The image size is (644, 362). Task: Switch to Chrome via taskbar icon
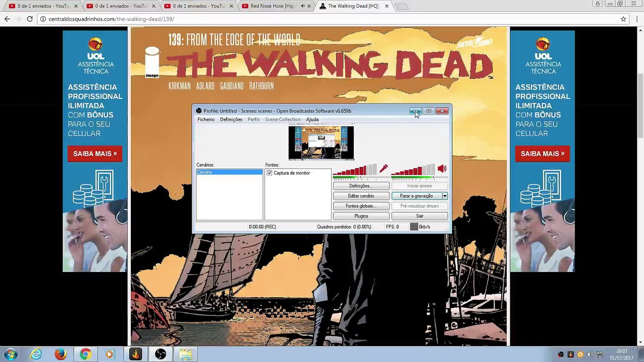pyautogui.click(x=86, y=354)
